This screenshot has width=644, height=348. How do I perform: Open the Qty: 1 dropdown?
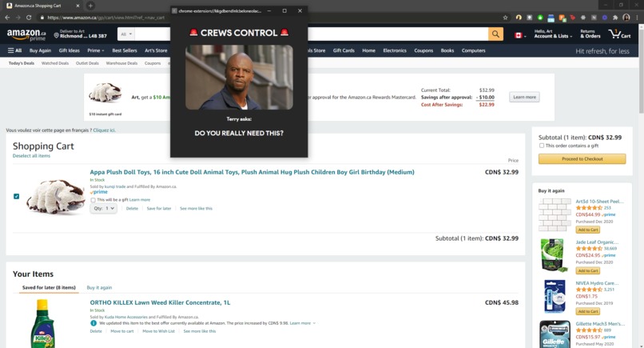pyautogui.click(x=103, y=209)
